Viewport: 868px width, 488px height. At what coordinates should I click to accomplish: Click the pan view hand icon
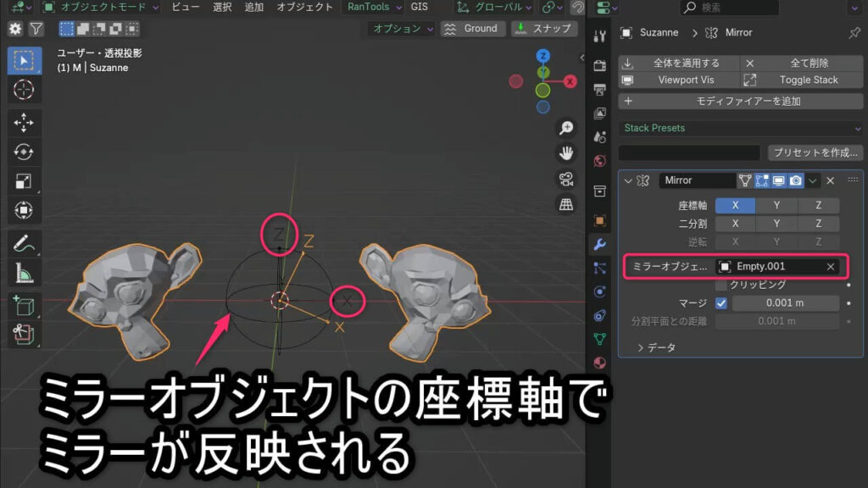[x=566, y=153]
